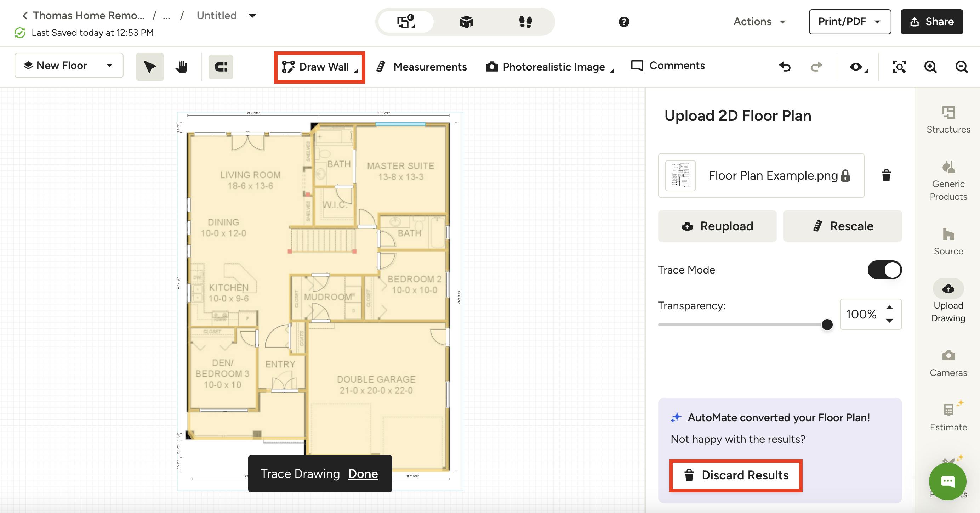Click the Thomas Home Remo... breadcrumb
Image resolution: width=980 pixels, height=513 pixels.
pyautogui.click(x=89, y=15)
